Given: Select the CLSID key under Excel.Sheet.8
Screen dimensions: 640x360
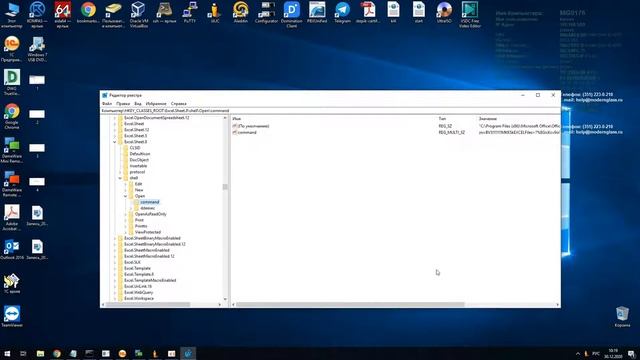Looking at the screenshot, I should 135,148.
